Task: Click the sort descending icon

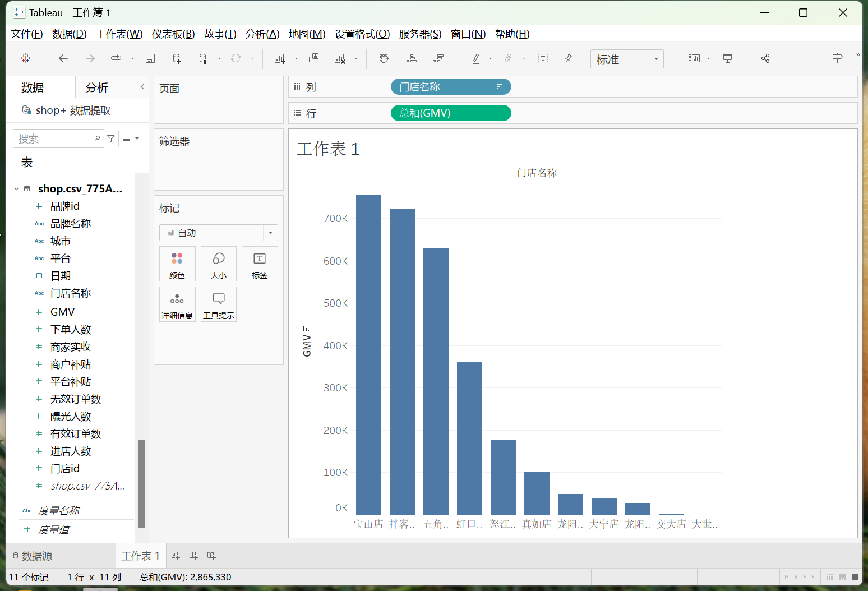Action: 438,58
